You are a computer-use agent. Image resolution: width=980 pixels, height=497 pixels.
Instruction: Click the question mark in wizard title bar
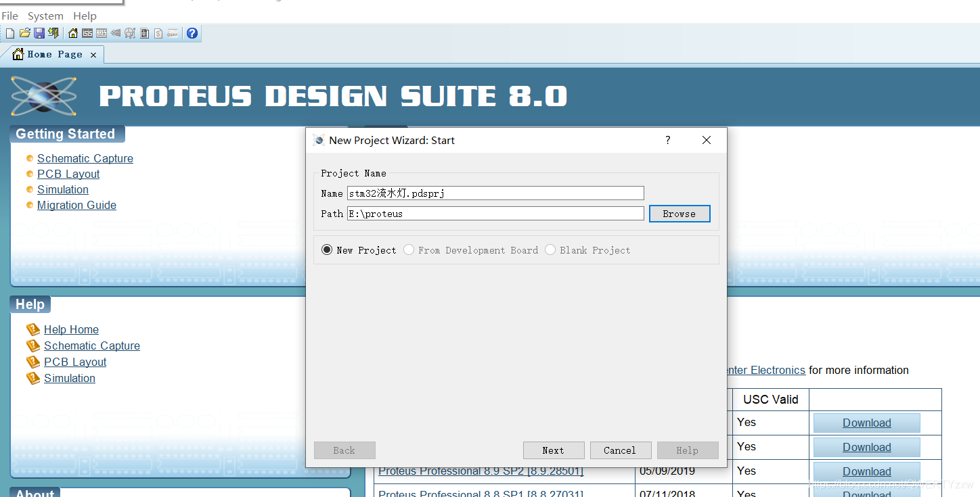[668, 140]
